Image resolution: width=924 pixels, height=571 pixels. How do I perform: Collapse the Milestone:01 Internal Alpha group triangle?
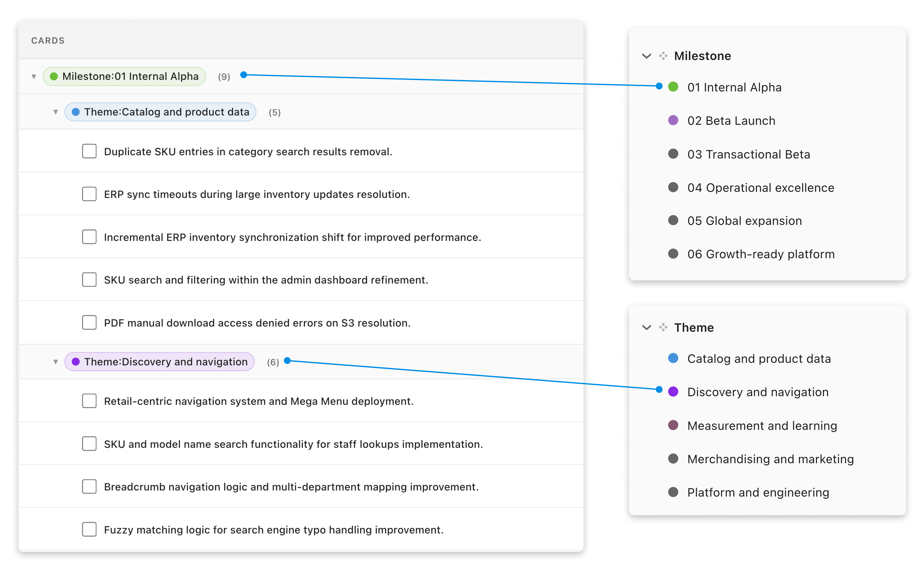pos(34,77)
